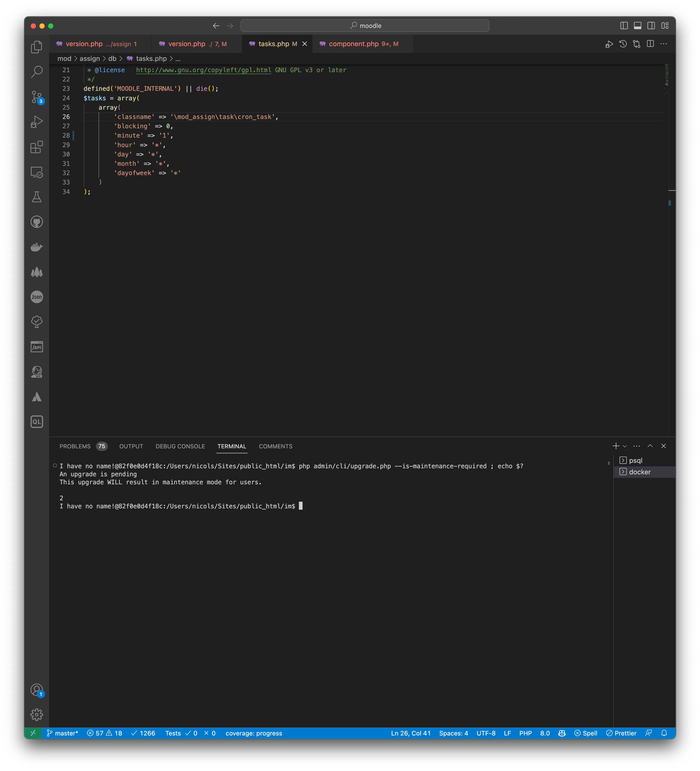Close the tasks.php tab
This screenshot has width=700, height=771.
tap(305, 44)
